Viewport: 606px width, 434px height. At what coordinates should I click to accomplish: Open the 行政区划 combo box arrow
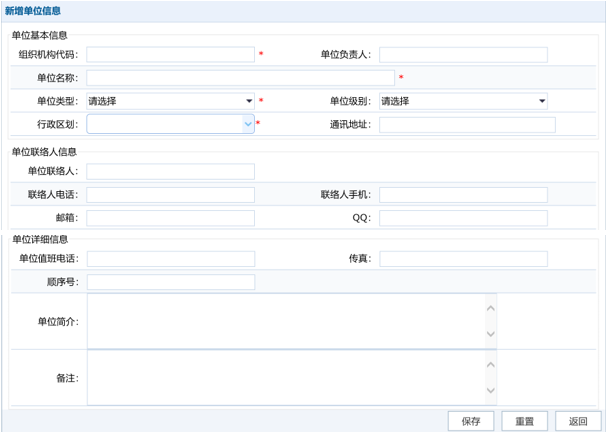(248, 125)
